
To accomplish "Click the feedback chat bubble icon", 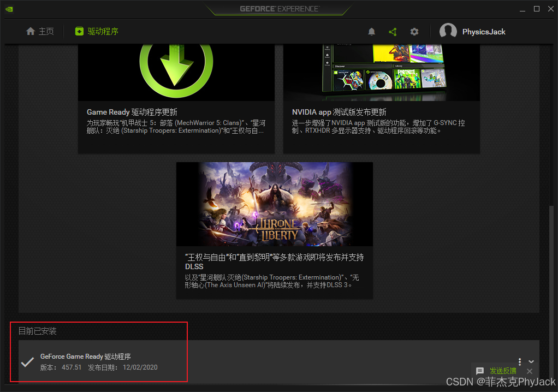I will 480,371.
